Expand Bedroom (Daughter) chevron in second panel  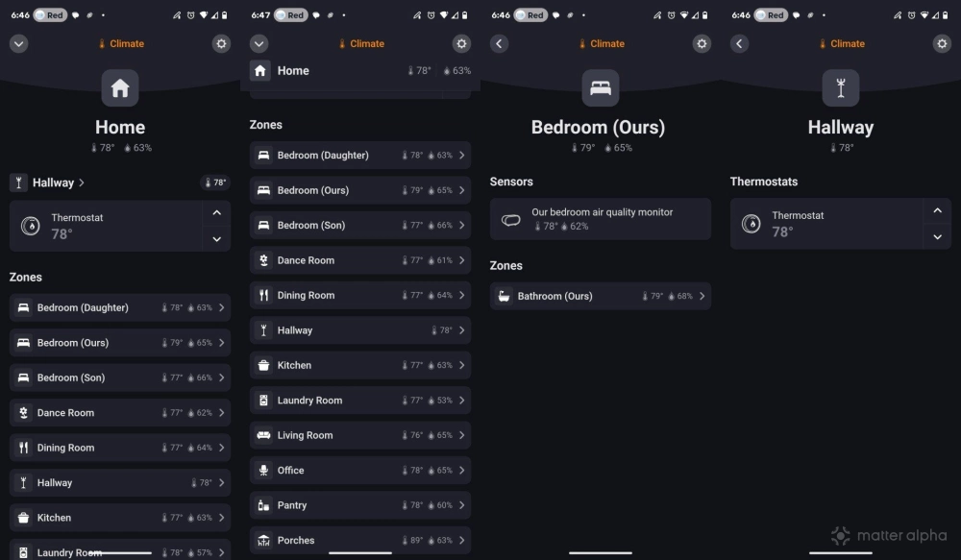pos(461,155)
